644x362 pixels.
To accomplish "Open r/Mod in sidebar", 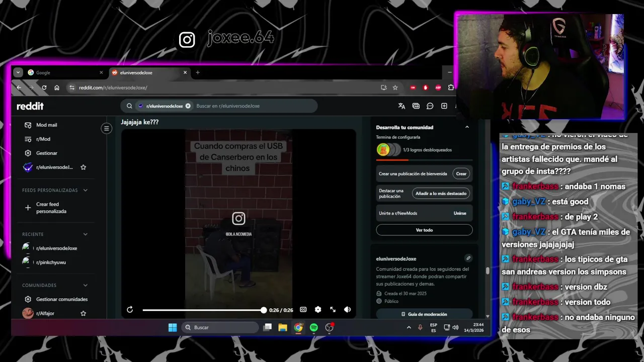I will 43,139.
